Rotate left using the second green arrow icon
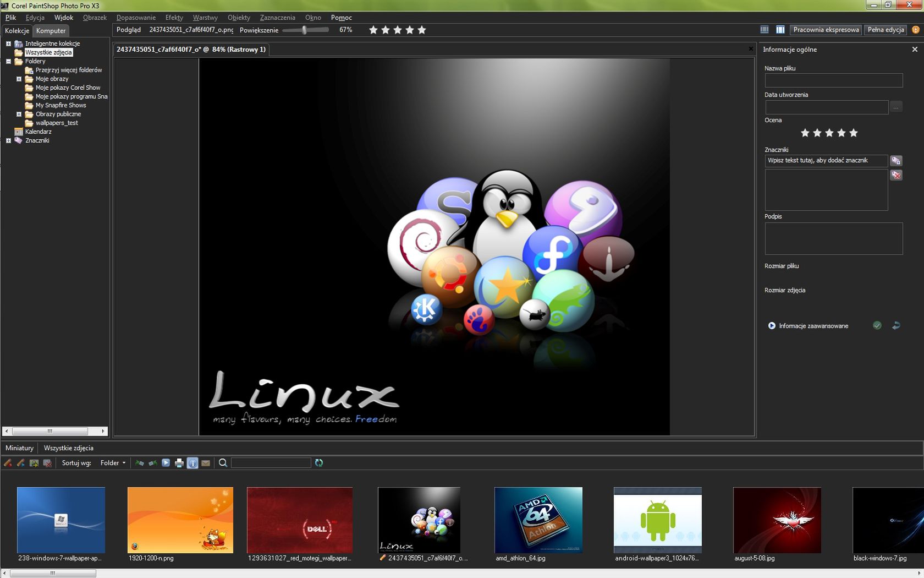 pos(153,463)
